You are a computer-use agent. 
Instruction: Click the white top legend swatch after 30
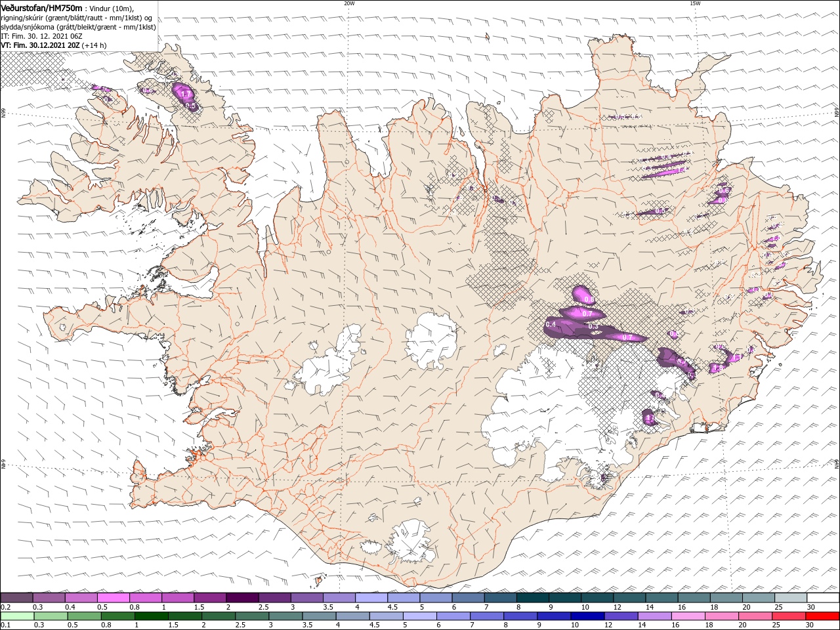[x=824, y=598]
